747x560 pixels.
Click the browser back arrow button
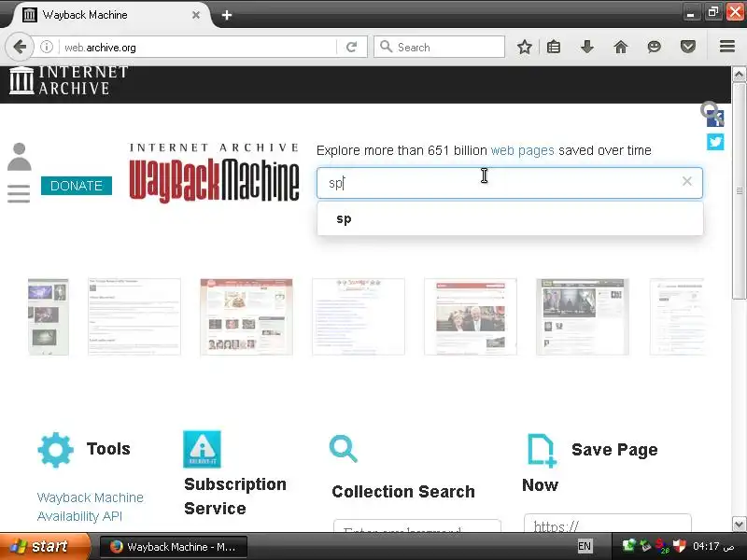[x=19, y=48]
